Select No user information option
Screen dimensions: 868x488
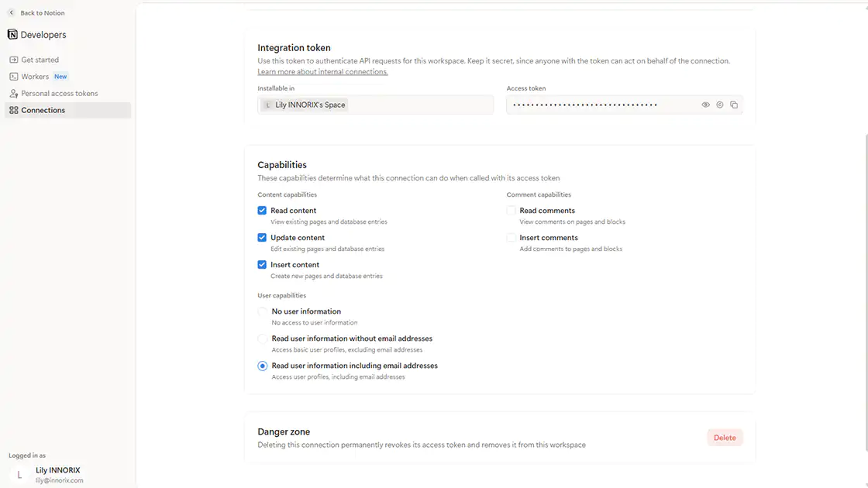point(263,311)
